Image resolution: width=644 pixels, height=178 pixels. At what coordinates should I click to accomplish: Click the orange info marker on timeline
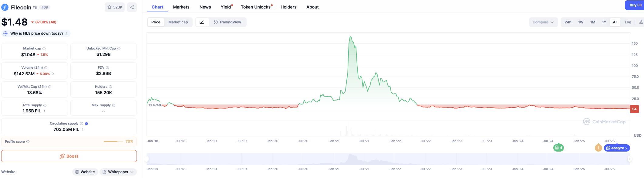598,148
